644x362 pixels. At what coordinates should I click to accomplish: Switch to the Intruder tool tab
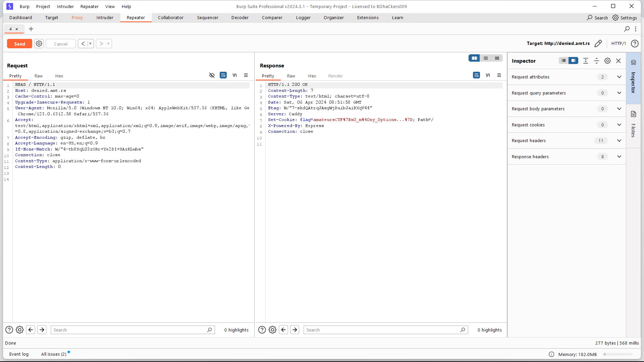(105, 18)
